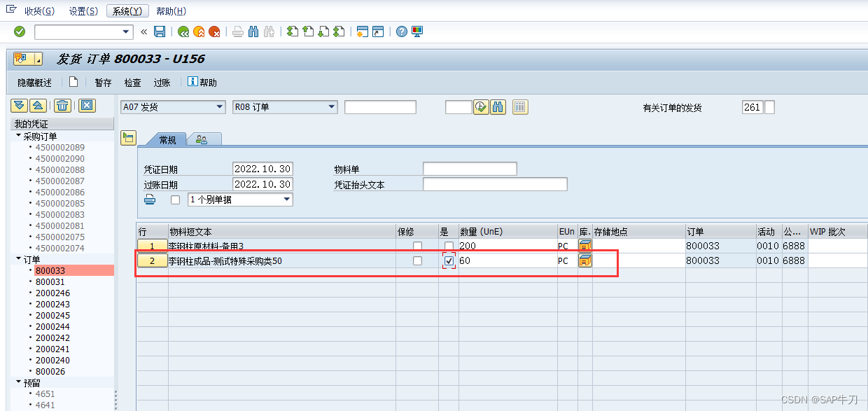The image size is (868, 411).
Task: Open the services dropdown arrow beside the title icon
Action: click(37, 59)
